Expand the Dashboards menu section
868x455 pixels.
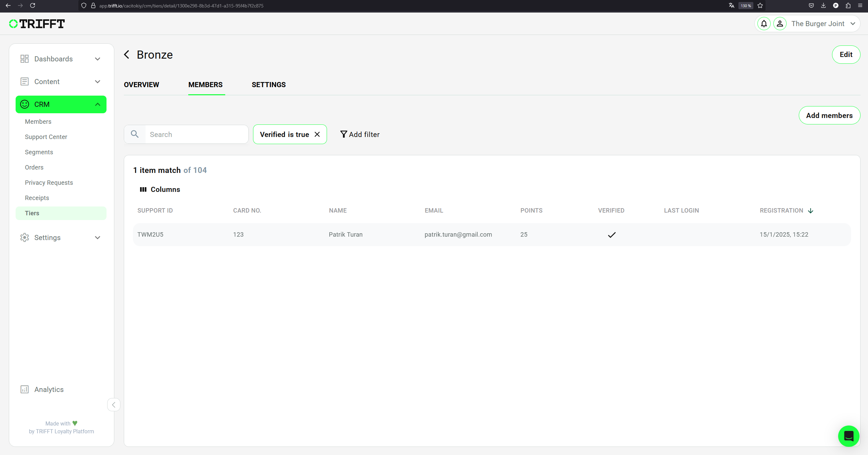click(x=61, y=59)
